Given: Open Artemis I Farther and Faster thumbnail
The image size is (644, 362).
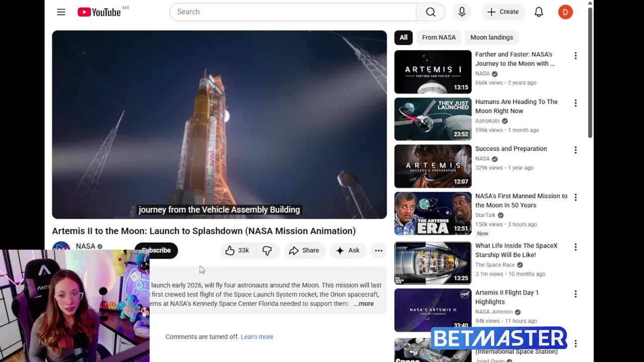Looking at the screenshot, I should [x=433, y=72].
